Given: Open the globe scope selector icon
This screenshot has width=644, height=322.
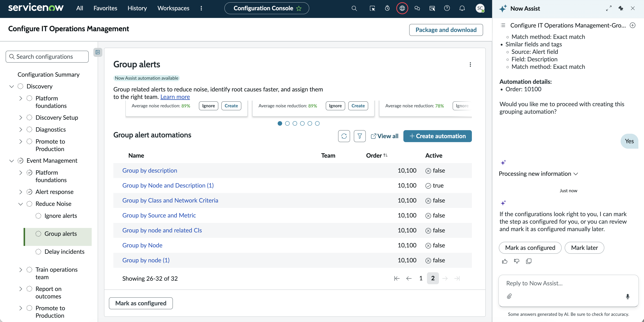Looking at the screenshot, I should [402, 8].
